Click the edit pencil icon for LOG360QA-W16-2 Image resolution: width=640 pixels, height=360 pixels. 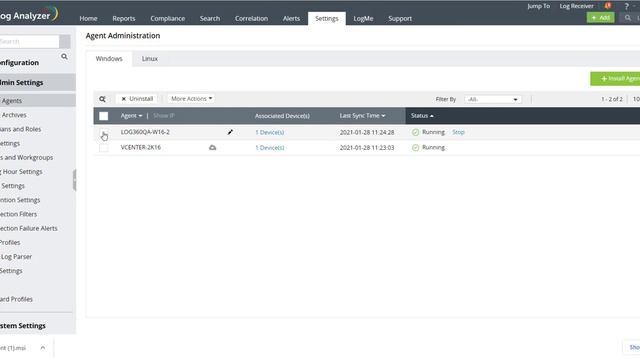tap(230, 132)
